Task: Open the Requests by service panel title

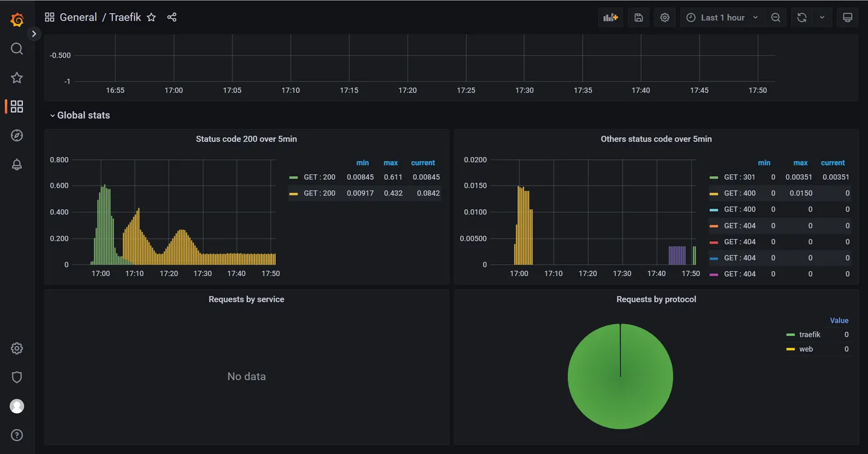Action: click(246, 299)
